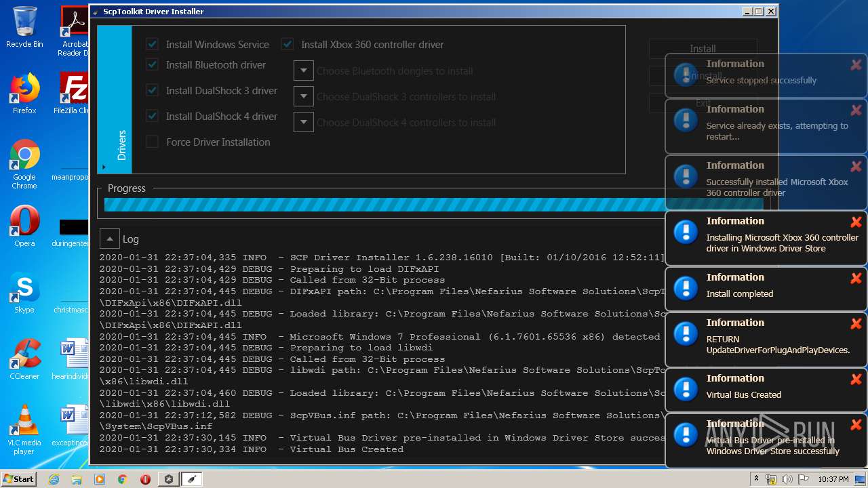Collapse the Log expander arrow

click(x=109, y=239)
